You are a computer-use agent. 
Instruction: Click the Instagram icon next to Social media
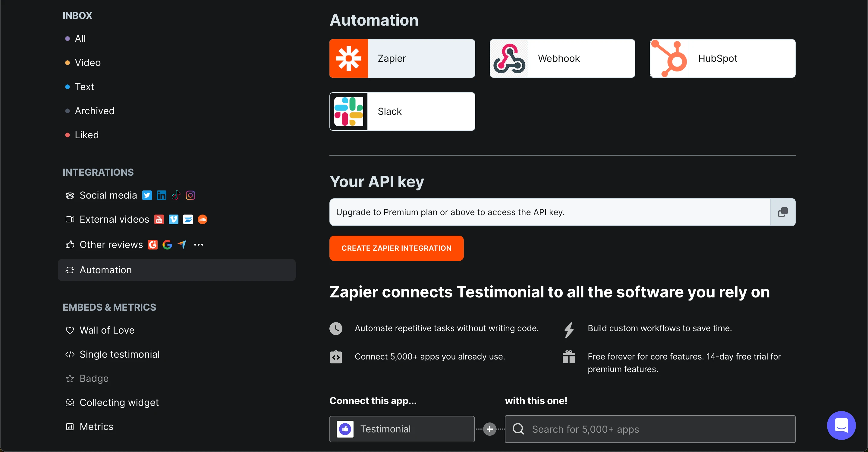click(x=190, y=195)
